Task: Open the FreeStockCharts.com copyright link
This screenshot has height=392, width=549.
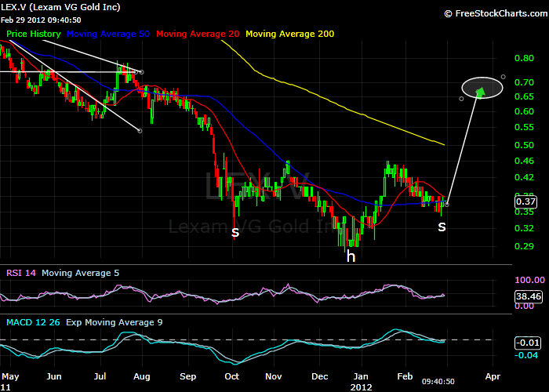Action: pos(496,13)
